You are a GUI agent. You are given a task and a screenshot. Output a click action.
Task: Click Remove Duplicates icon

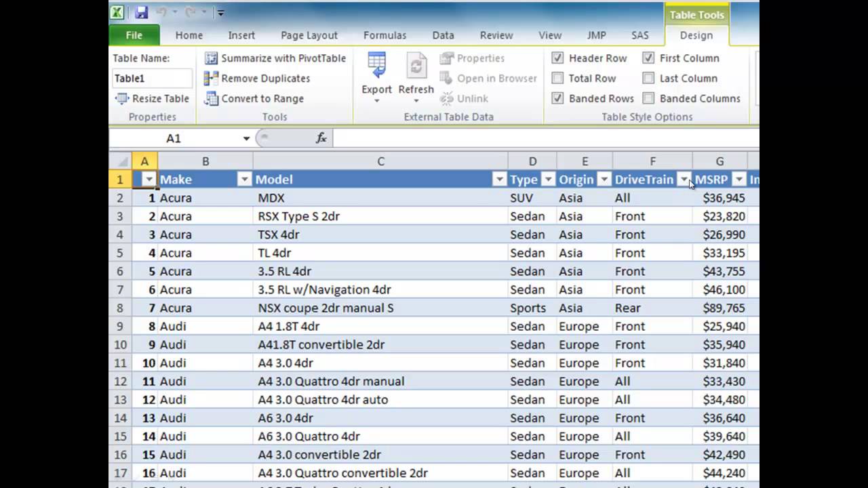pos(212,79)
